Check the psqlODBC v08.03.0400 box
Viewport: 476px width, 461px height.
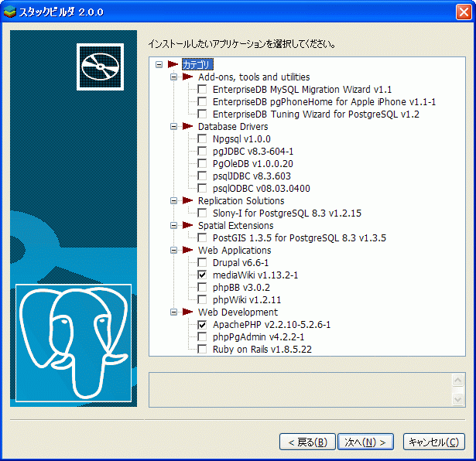click(x=202, y=188)
